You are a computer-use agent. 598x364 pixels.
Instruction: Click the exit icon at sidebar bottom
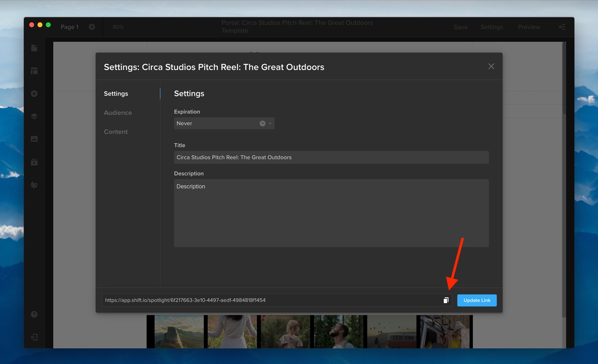pos(34,337)
